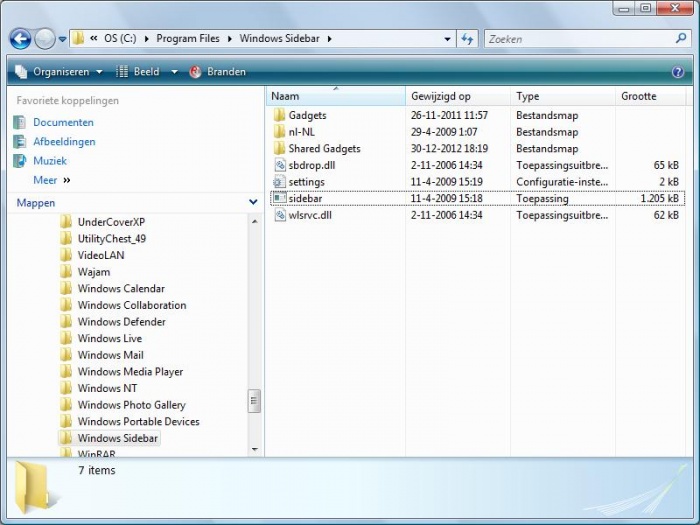Image resolution: width=700 pixels, height=525 pixels.
Task: Select Windows Mail in the tree
Action: point(111,355)
